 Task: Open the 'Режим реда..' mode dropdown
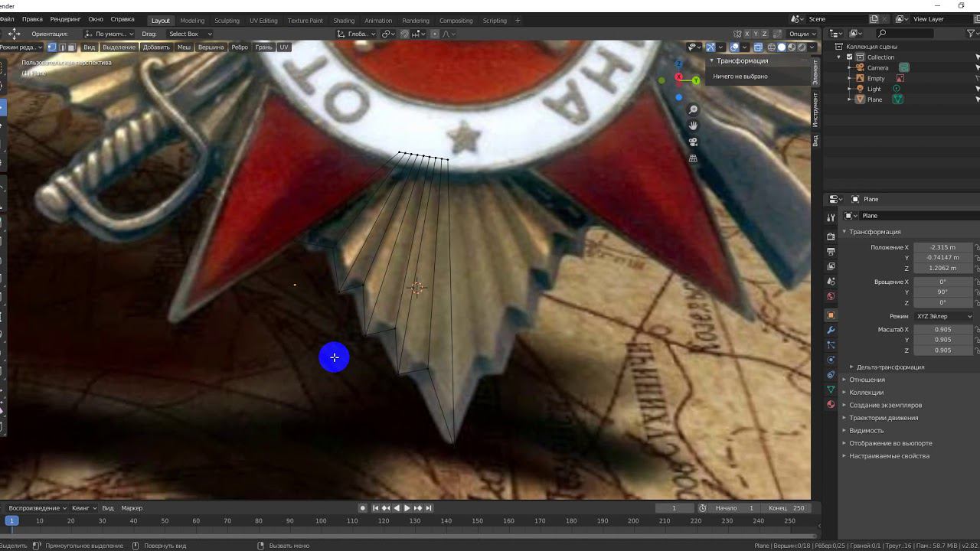click(x=22, y=47)
